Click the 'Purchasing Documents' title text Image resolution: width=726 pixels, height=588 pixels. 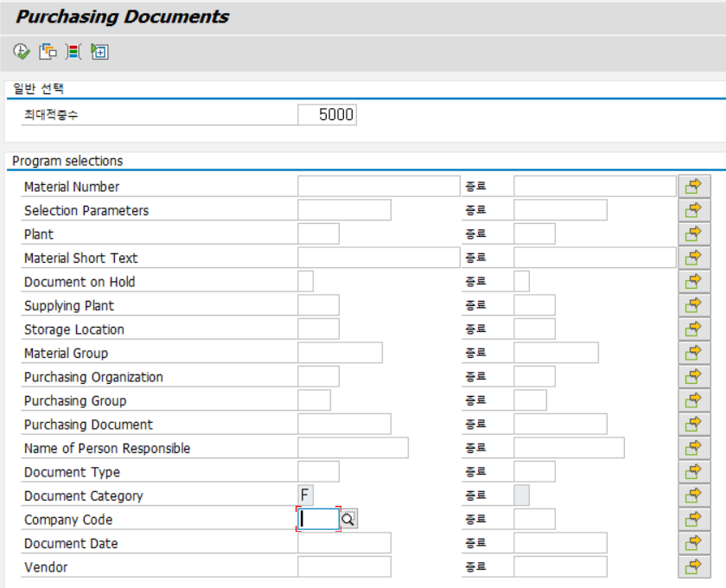click(122, 16)
